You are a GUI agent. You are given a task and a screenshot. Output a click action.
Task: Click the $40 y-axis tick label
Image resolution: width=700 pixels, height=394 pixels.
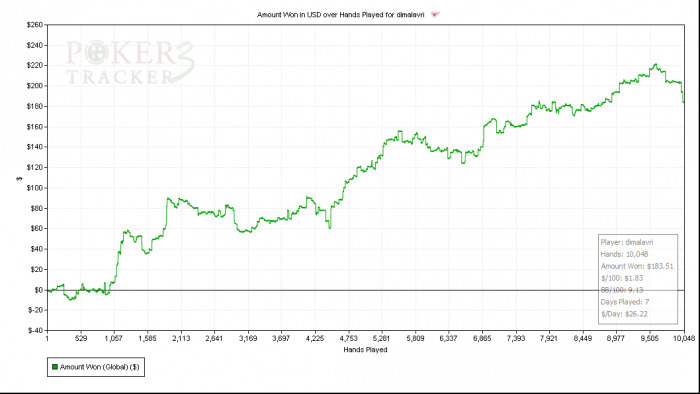[x=37, y=249]
